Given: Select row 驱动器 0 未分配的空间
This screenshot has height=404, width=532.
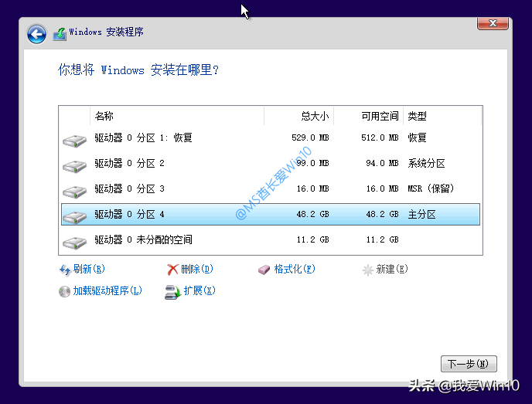Looking at the screenshot, I should coord(271,240).
